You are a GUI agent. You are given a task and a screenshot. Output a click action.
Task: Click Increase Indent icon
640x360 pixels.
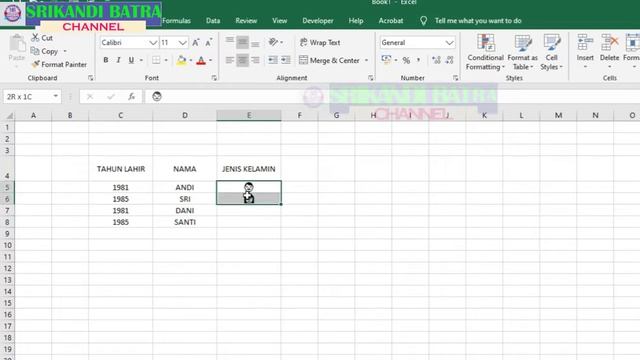[x=286, y=60]
